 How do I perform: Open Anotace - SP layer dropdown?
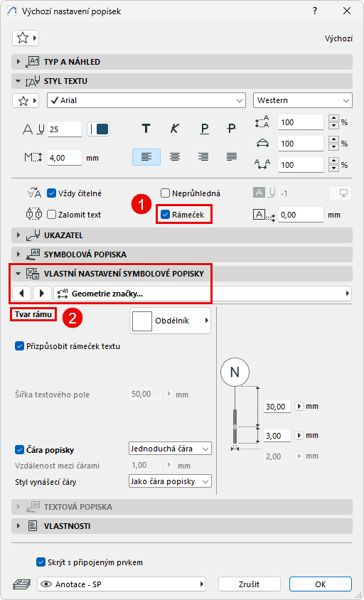coord(122,584)
